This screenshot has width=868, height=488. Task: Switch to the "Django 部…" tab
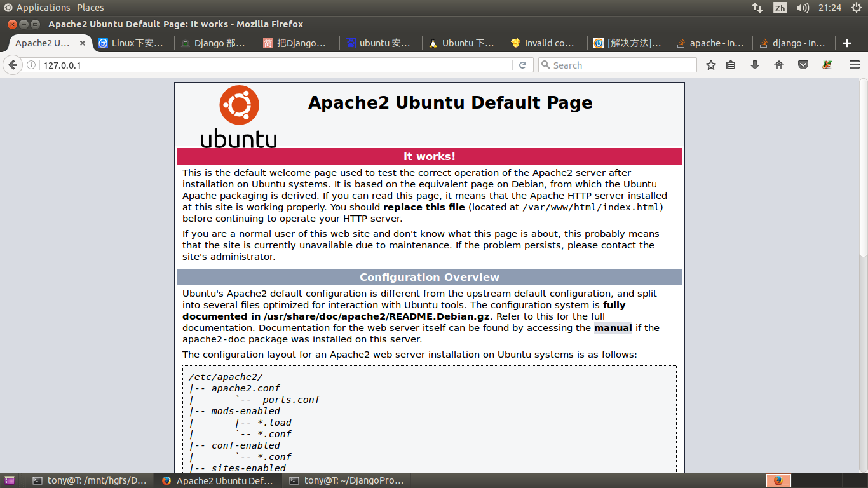click(x=214, y=43)
